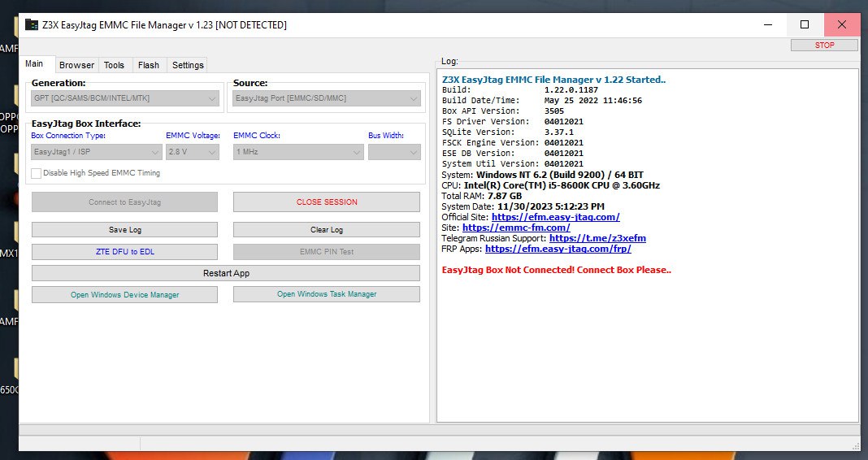The width and height of the screenshot is (868, 460).
Task: Go to the Settings tab
Action: point(188,65)
